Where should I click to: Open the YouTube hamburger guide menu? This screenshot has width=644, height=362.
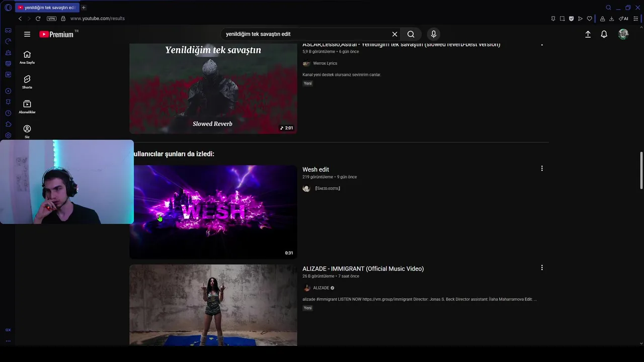click(x=27, y=34)
